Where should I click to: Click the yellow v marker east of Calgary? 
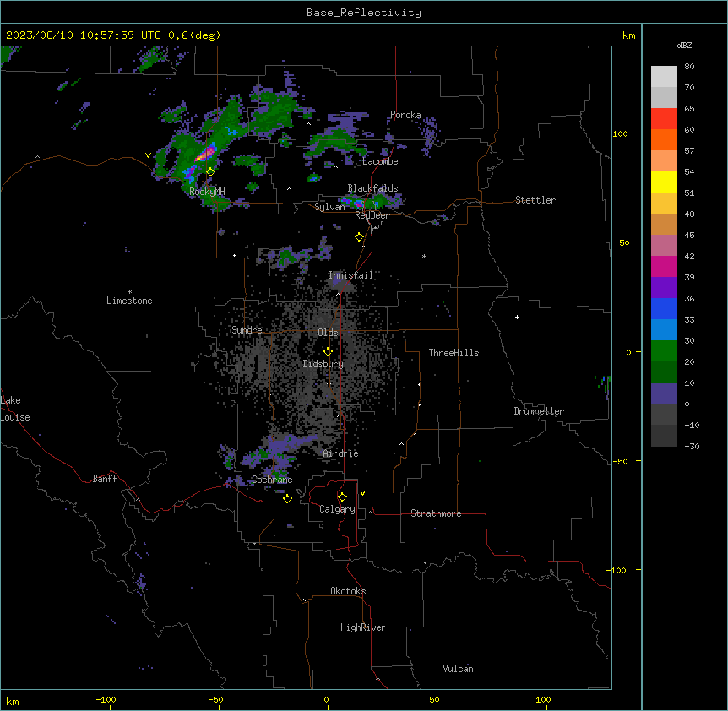(x=362, y=493)
